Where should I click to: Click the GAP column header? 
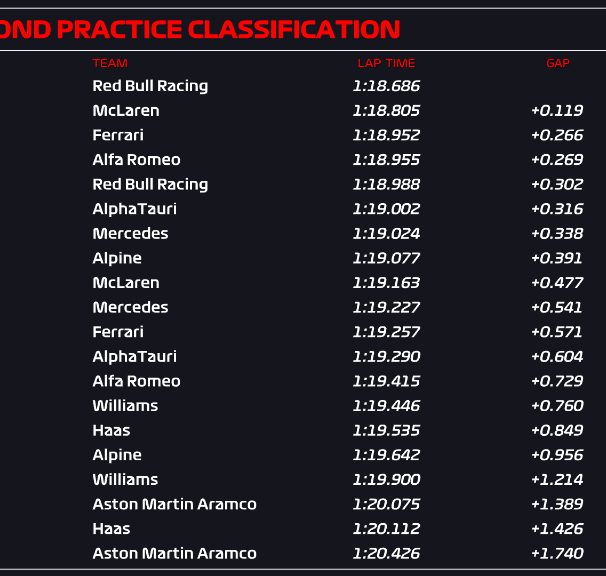click(558, 63)
